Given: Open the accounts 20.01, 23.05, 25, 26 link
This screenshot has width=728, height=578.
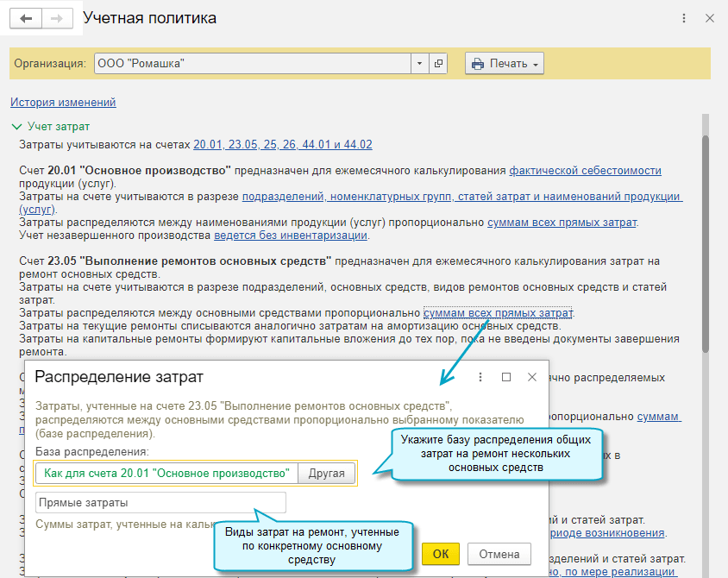Looking at the screenshot, I should click(x=283, y=144).
